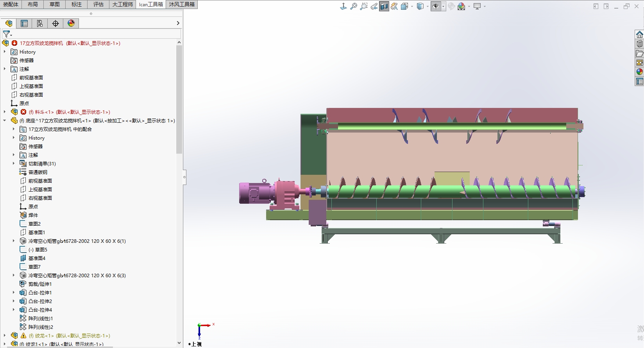Click the feature tree vertical scrollbar
This screenshot has height=348, width=644.
[x=179, y=100]
